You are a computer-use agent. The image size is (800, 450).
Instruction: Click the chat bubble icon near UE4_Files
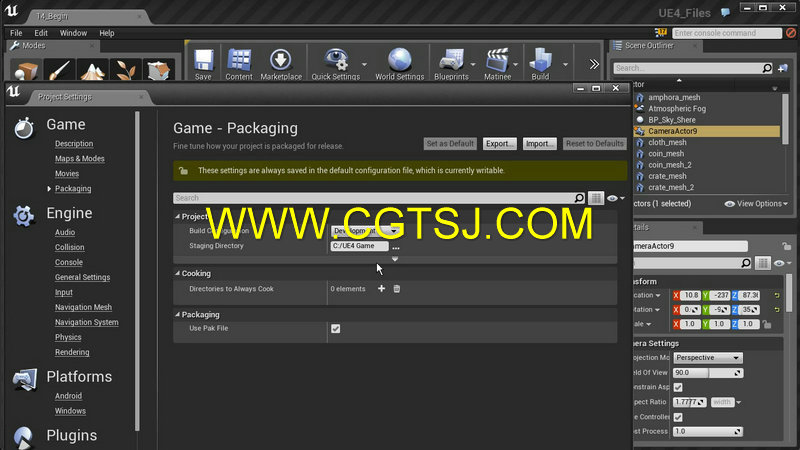click(725, 12)
